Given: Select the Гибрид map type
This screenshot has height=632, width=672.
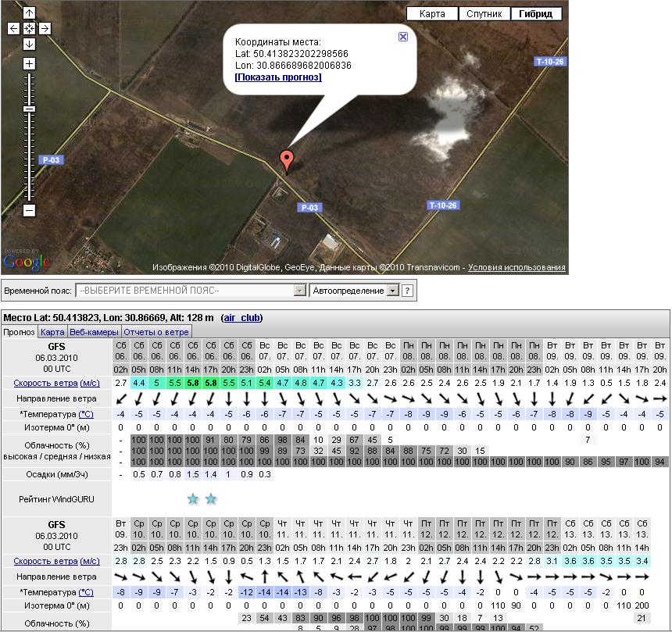Looking at the screenshot, I should click(536, 14).
